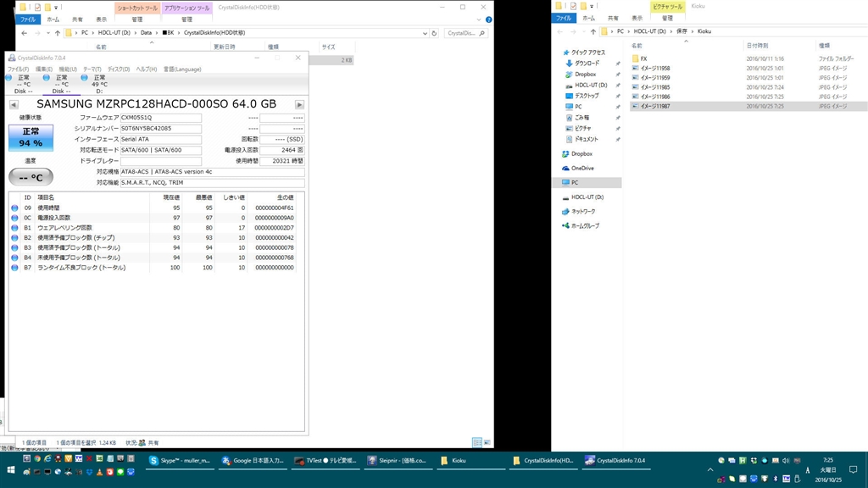This screenshot has height=488, width=868.
Task: Click the status circle of the B2 attribute
Action: coord(15,238)
